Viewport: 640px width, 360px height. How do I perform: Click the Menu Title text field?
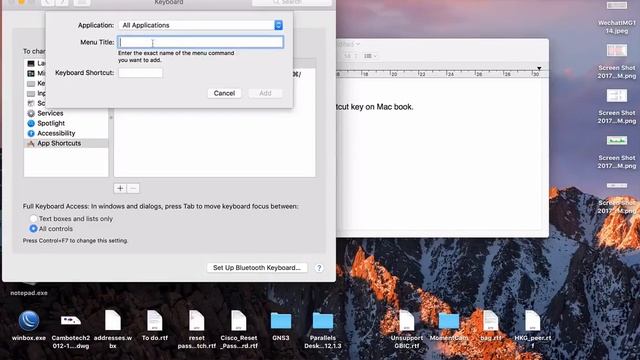pos(200,42)
